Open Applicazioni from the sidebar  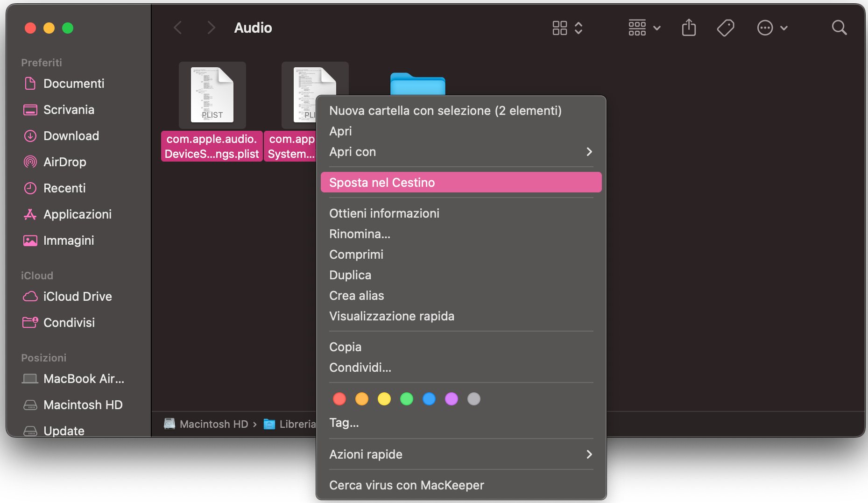pyautogui.click(x=78, y=214)
